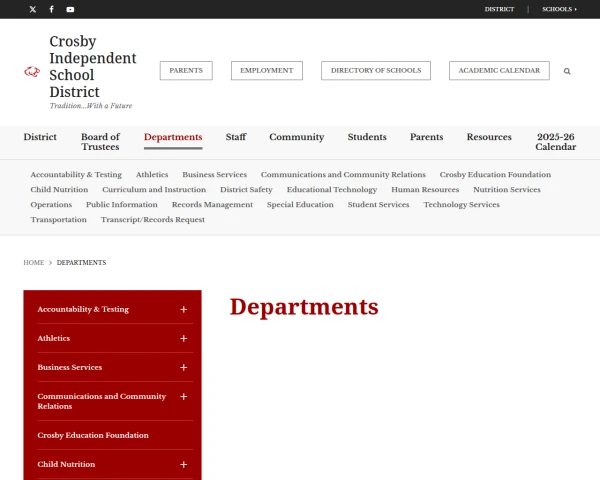
Task: Open Directory of Schools button
Action: click(376, 71)
